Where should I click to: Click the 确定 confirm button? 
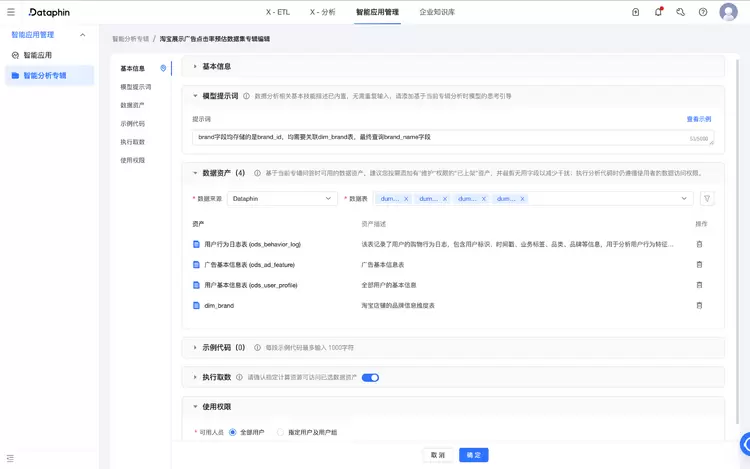tap(473, 454)
